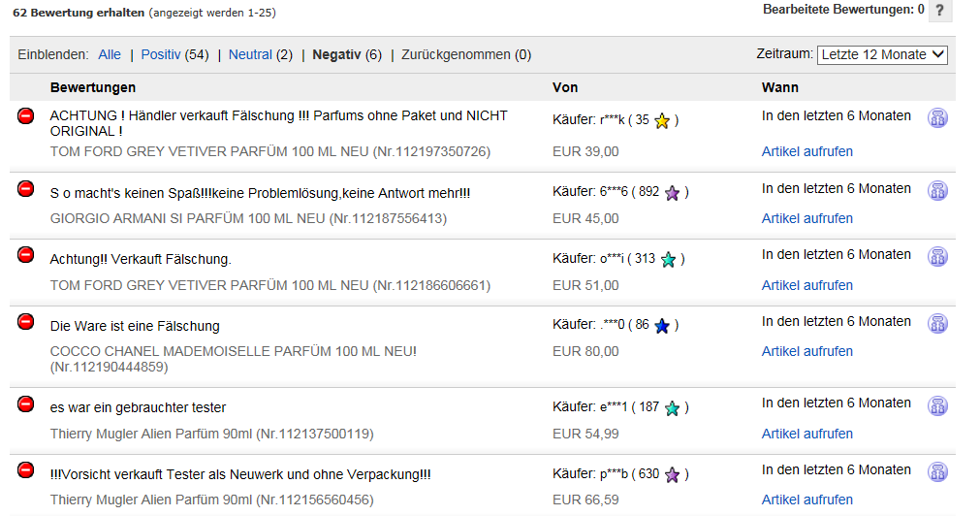Click blue star beside buyer .***0
This screenshot has width=980, height=516.
[x=662, y=325]
